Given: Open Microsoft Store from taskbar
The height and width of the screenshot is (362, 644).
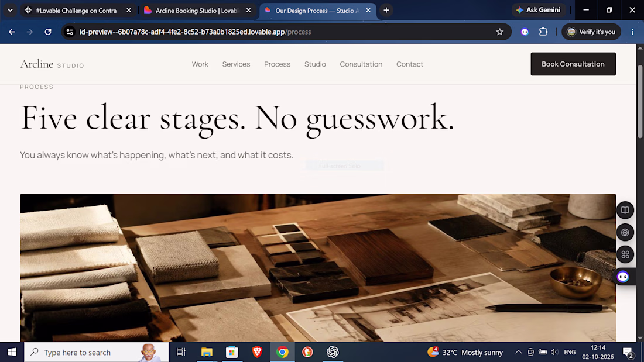Looking at the screenshot, I should point(232,352).
